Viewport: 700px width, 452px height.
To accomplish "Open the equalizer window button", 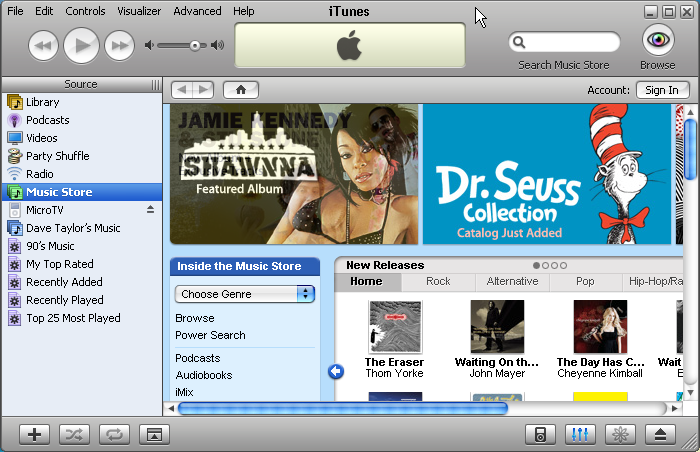I will click(580, 434).
